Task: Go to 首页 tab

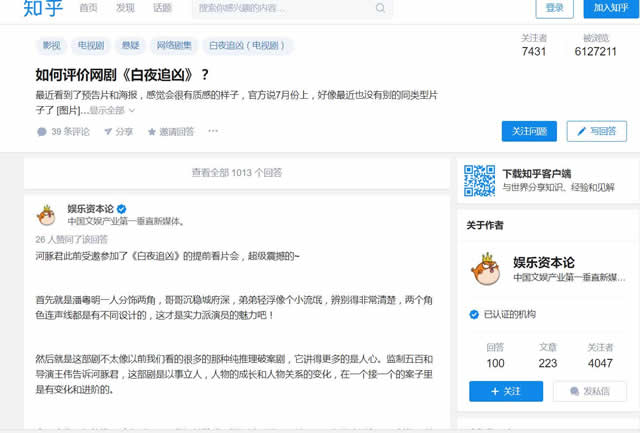Action: (x=89, y=8)
